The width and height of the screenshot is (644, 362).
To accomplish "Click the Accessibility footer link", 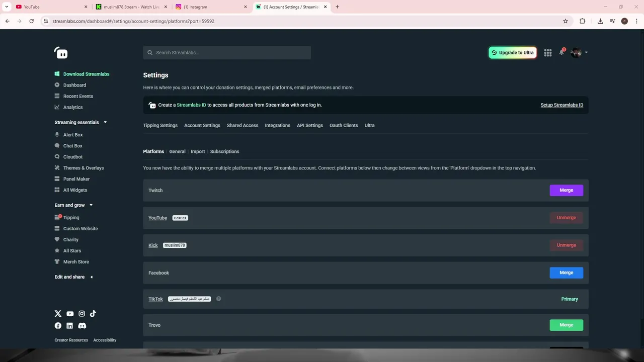I will 105,340.
